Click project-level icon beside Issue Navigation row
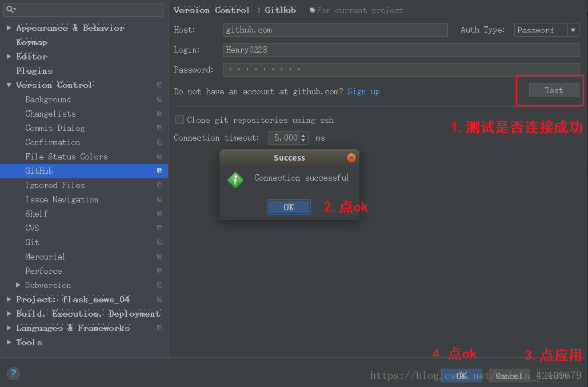This screenshot has height=387, width=588. [x=160, y=199]
